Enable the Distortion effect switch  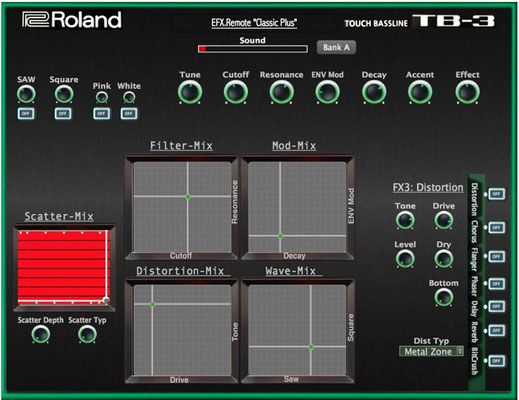coord(497,194)
